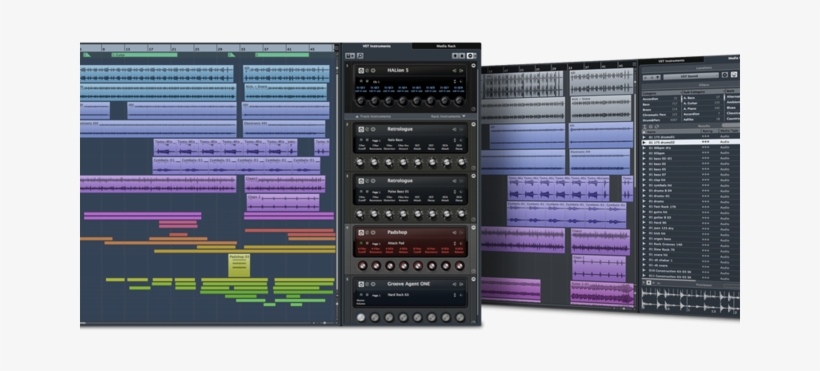
Task: Toggle write automation button on HALion 5
Action: (367, 81)
